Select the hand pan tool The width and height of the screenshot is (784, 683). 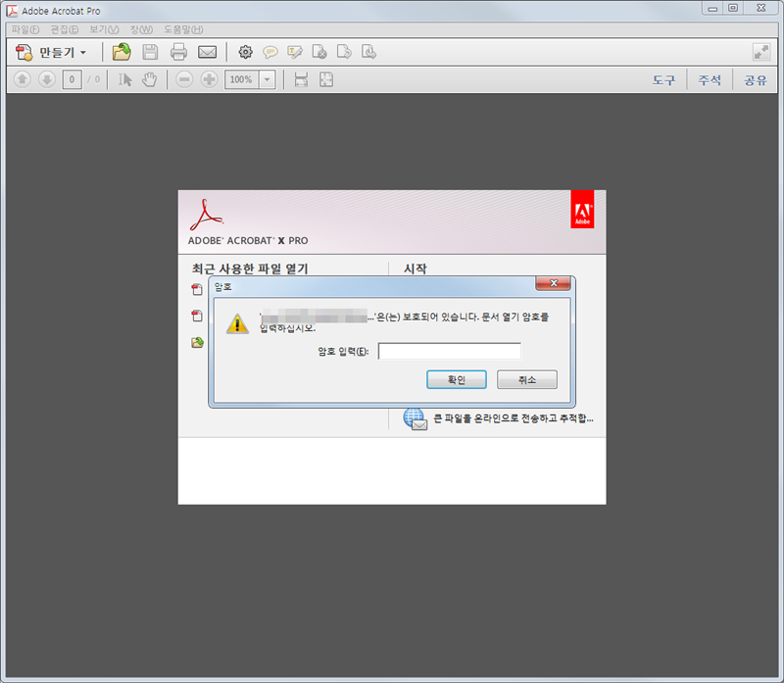point(150,79)
